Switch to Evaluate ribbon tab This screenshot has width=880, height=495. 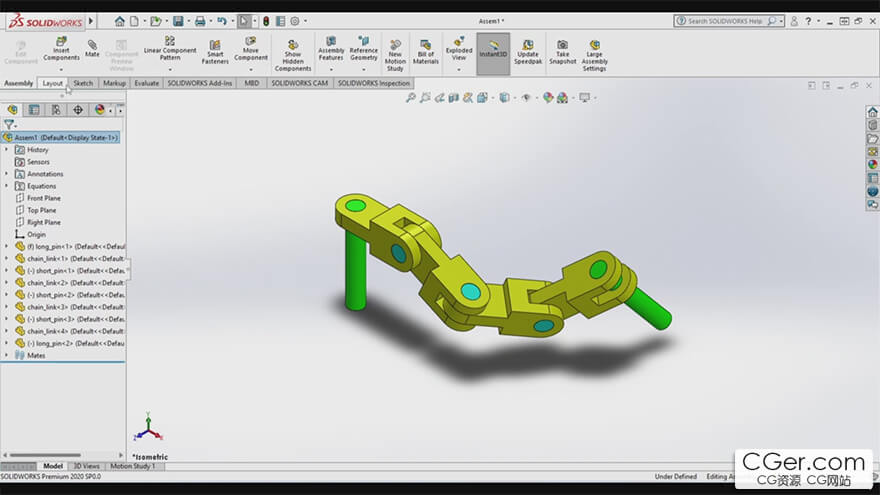(146, 83)
